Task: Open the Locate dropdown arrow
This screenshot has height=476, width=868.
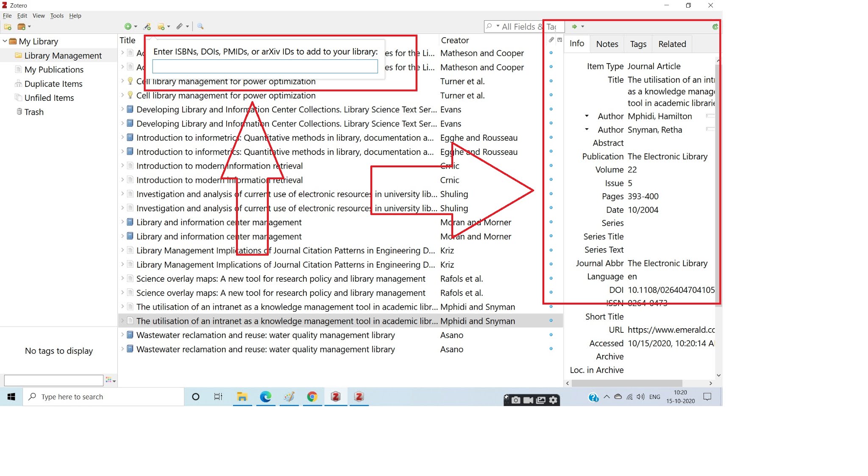Action: 583,27
